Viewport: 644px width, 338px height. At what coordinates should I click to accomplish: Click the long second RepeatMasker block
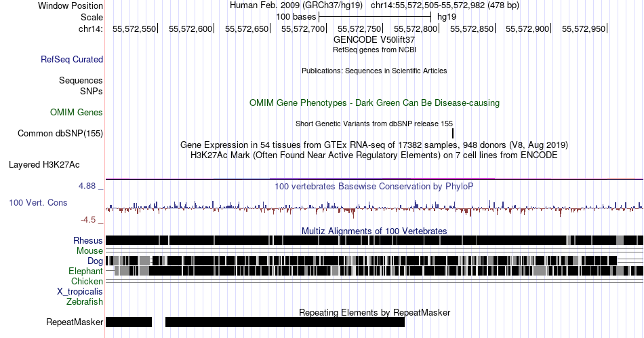point(285,322)
